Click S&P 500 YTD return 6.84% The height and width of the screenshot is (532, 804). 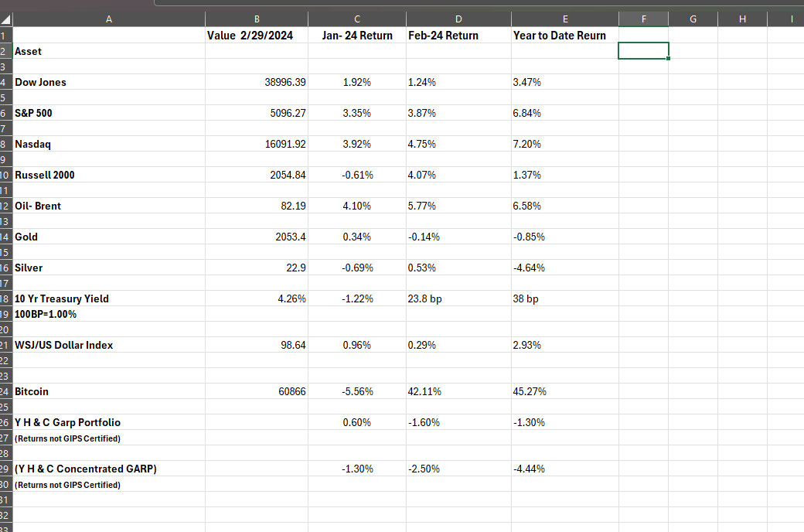click(565, 113)
